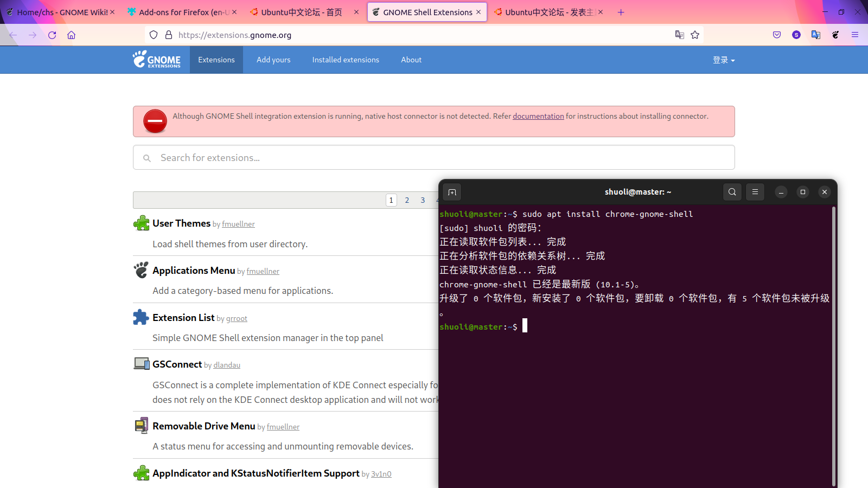This screenshot has width=868, height=488.
Task: Open the Extension List extension link
Action: (x=183, y=318)
